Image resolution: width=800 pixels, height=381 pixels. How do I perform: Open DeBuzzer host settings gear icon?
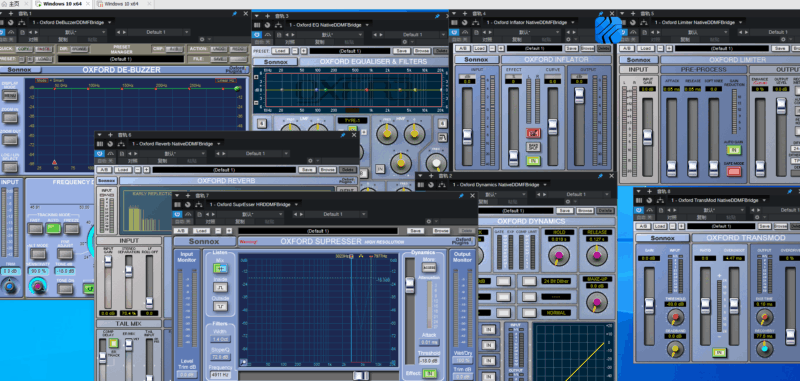pyautogui.click(x=202, y=39)
